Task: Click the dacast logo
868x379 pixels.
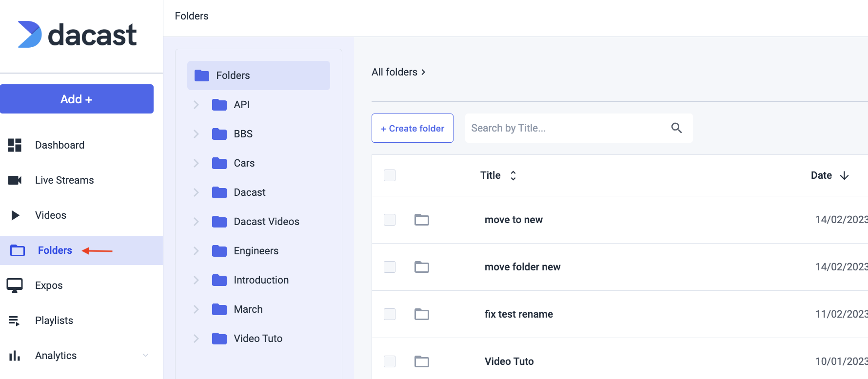Action: pos(77,35)
